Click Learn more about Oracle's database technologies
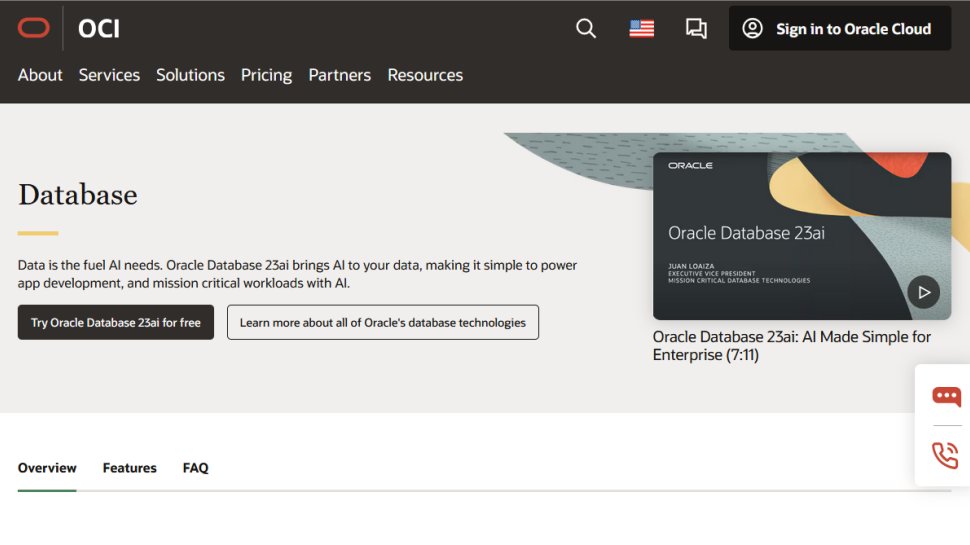Viewport: 970px width, 545px height. [x=382, y=323]
